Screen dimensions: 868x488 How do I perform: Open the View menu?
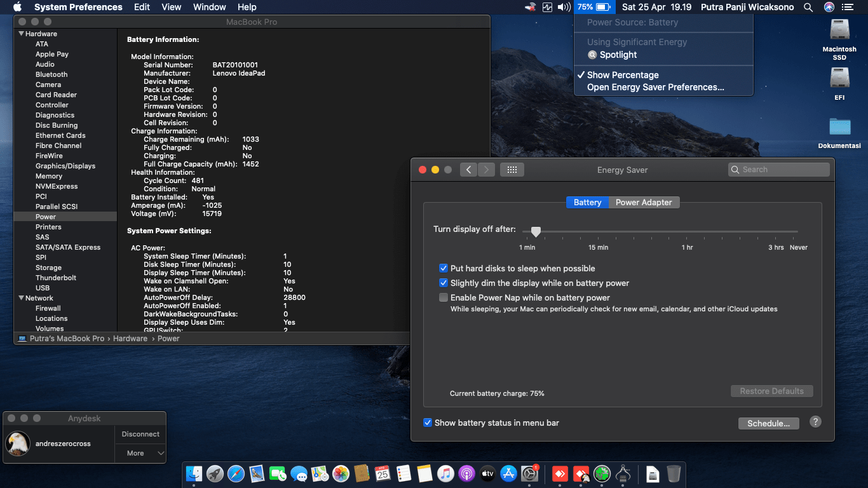coord(171,7)
